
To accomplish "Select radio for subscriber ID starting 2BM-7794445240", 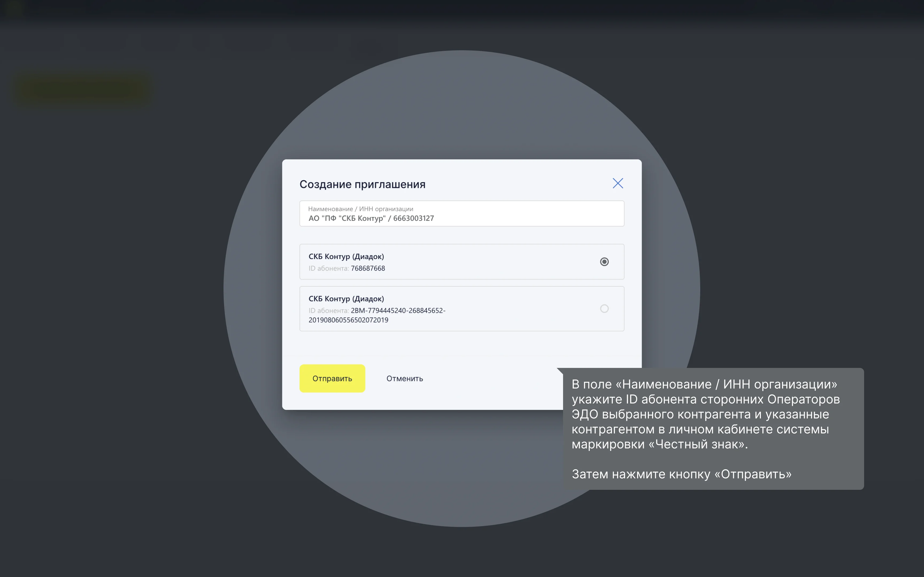I will click(604, 308).
